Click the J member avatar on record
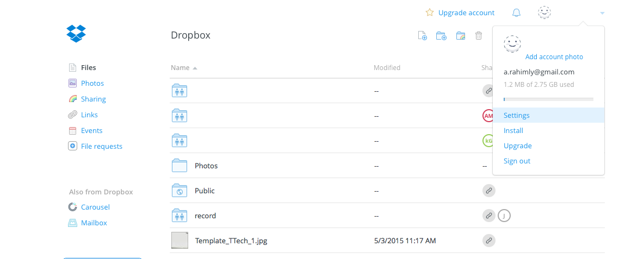The width and height of the screenshot is (644, 259). click(x=504, y=216)
